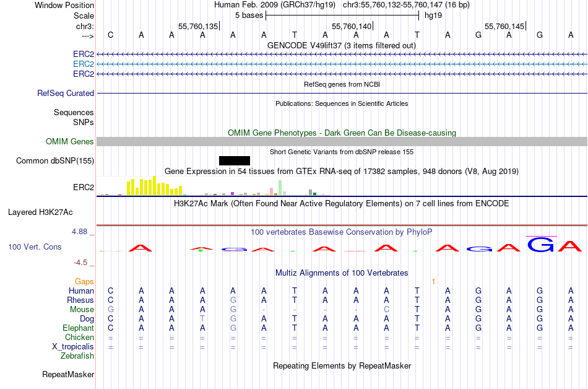Click the Layered H3K27Ac track label
Viewport: 588px width, 389px height.
(40, 212)
